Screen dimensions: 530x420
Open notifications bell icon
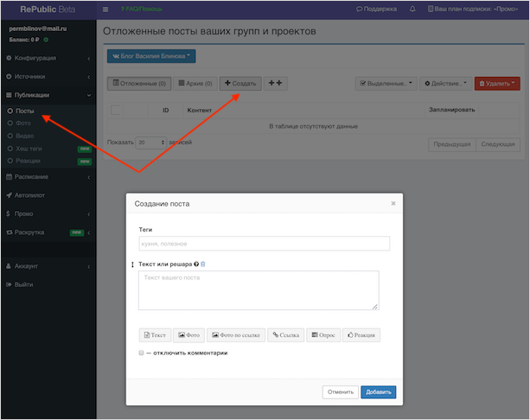click(412, 9)
